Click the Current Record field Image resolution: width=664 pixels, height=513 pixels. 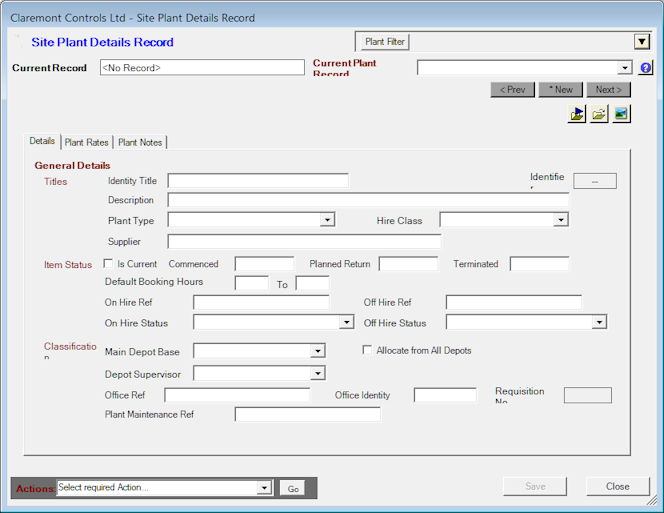202,67
